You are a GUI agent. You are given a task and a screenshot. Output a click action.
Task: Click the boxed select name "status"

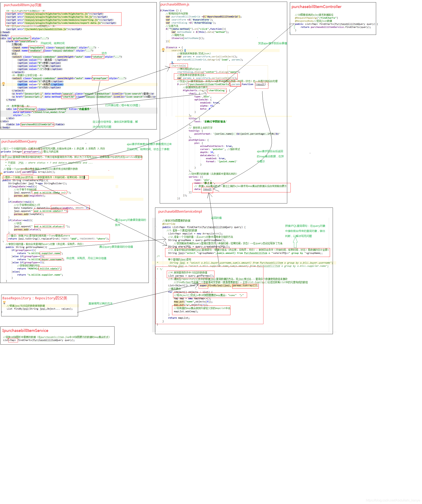(98, 57)
